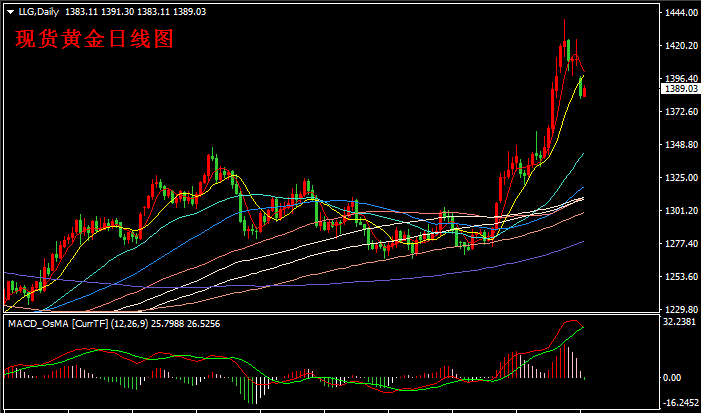
Task: Click the 1301.20 price axis label
Action: (681, 211)
